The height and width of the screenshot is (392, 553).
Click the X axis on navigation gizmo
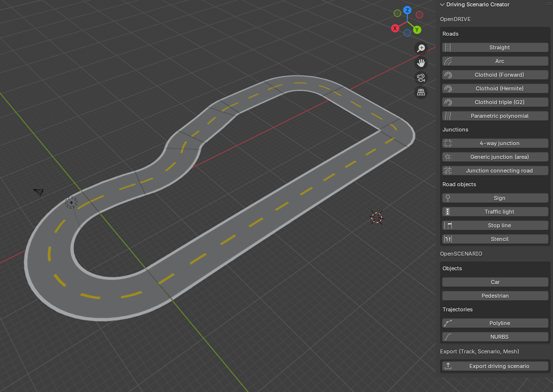click(x=395, y=28)
